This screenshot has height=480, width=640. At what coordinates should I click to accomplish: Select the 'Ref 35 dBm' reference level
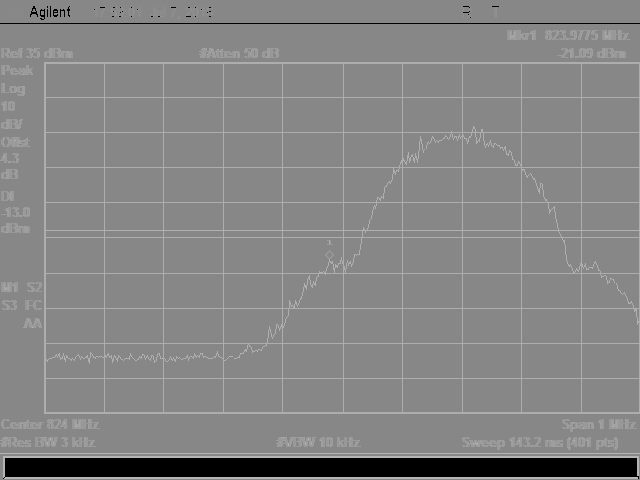click(37, 53)
